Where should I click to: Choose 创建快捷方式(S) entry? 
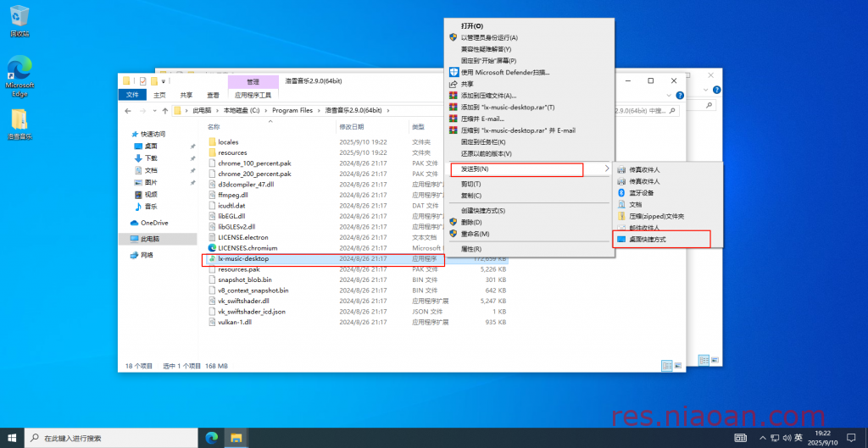482,211
